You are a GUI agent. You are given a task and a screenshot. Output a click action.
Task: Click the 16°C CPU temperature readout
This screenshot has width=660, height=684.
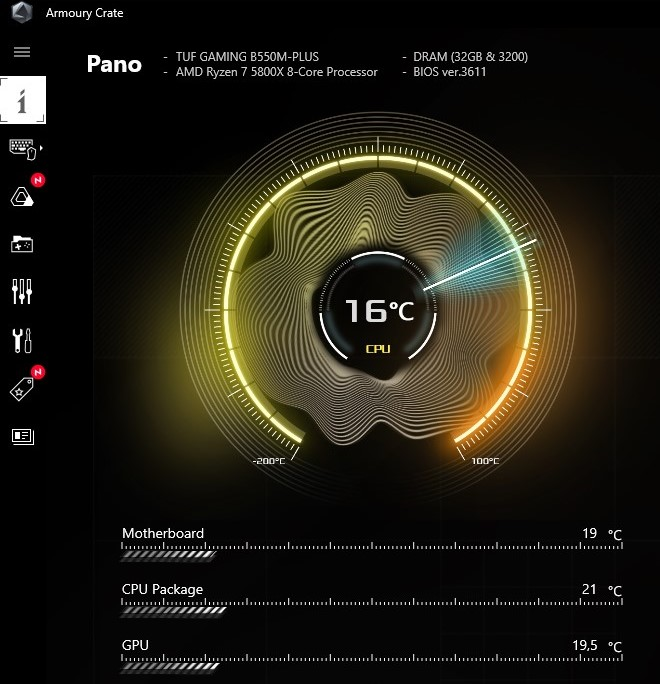point(380,311)
